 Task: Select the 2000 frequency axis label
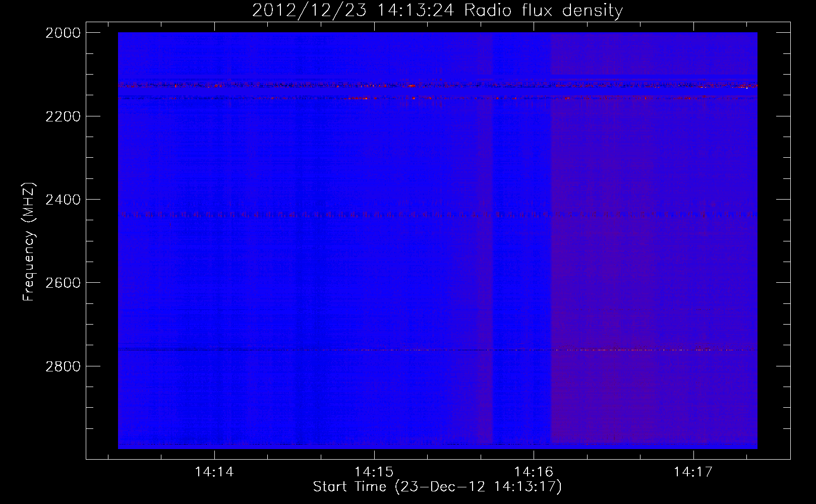(63, 33)
